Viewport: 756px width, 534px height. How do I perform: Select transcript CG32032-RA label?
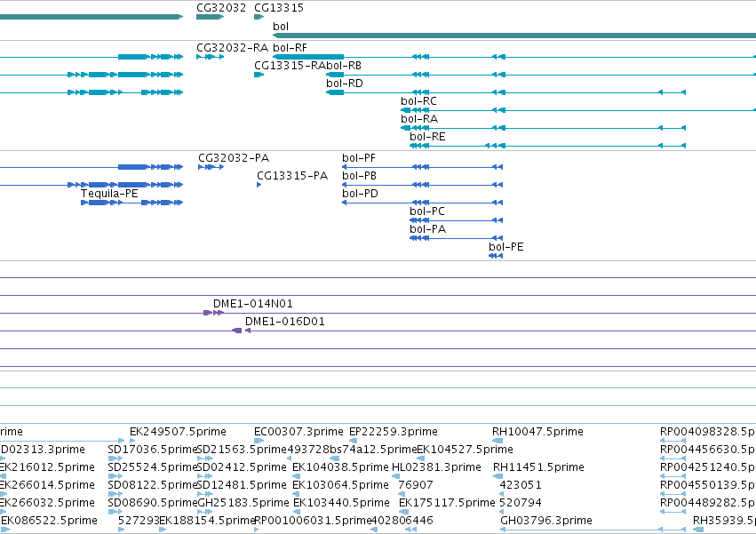tap(232, 48)
